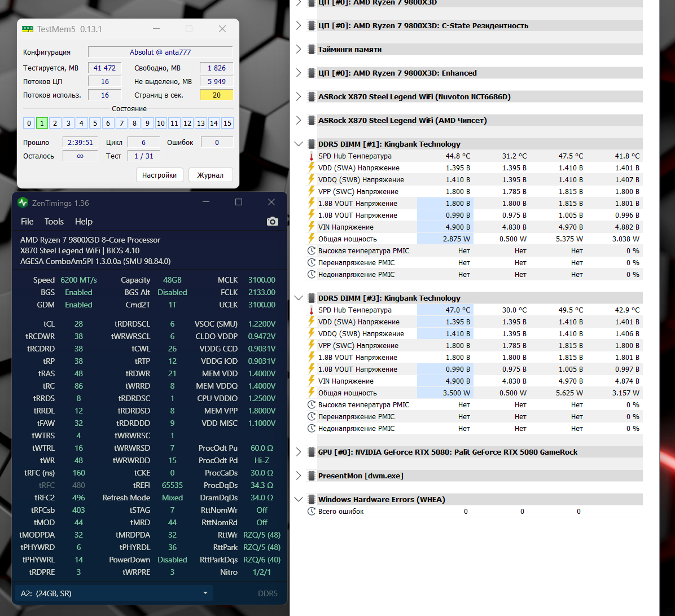The height and width of the screenshot is (616, 675).
Task: Expand the PresentMon [dwm.exe] group
Action: pyautogui.click(x=299, y=476)
